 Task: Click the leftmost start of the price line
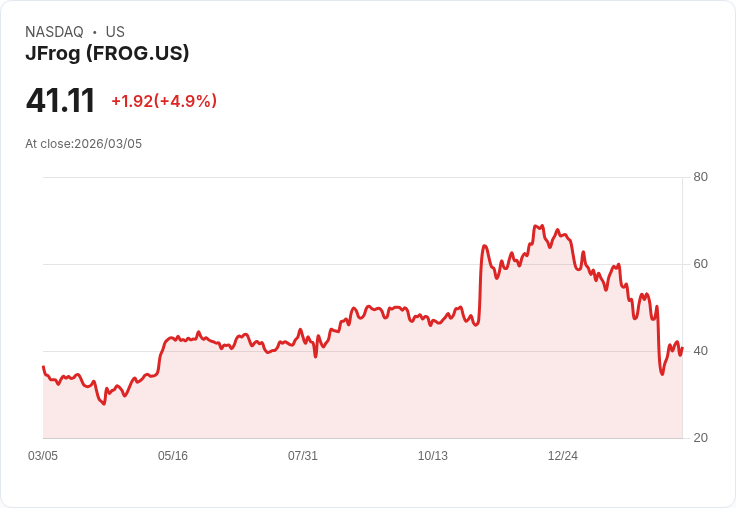point(43,367)
